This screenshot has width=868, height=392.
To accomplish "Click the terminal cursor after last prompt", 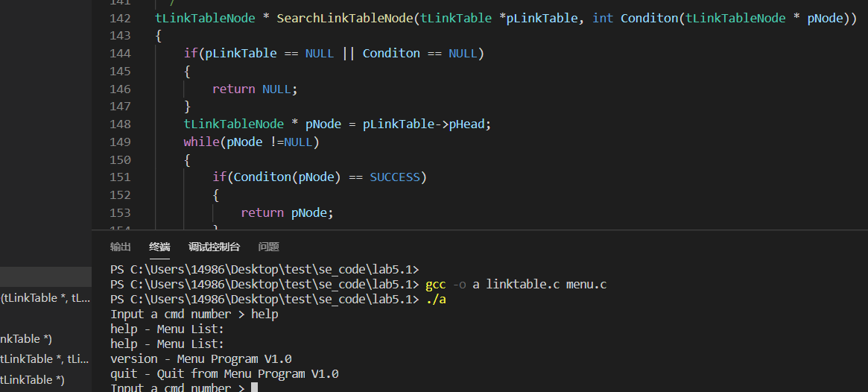I will [254, 388].
